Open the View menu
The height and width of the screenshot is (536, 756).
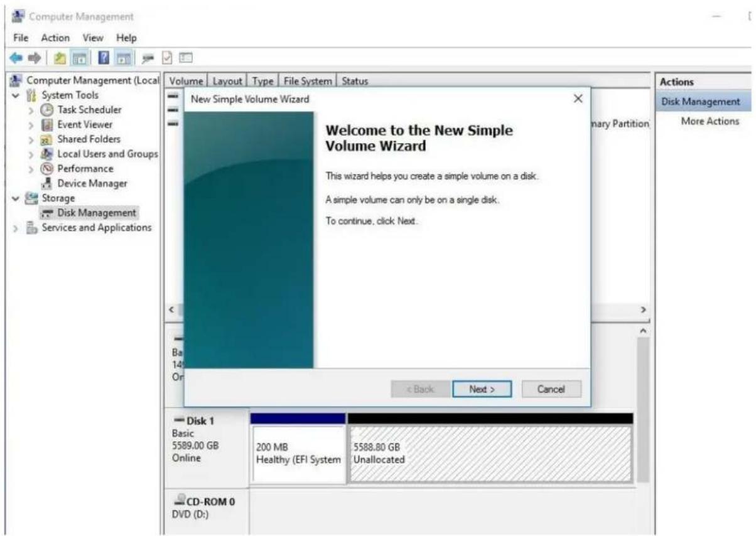click(x=94, y=38)
